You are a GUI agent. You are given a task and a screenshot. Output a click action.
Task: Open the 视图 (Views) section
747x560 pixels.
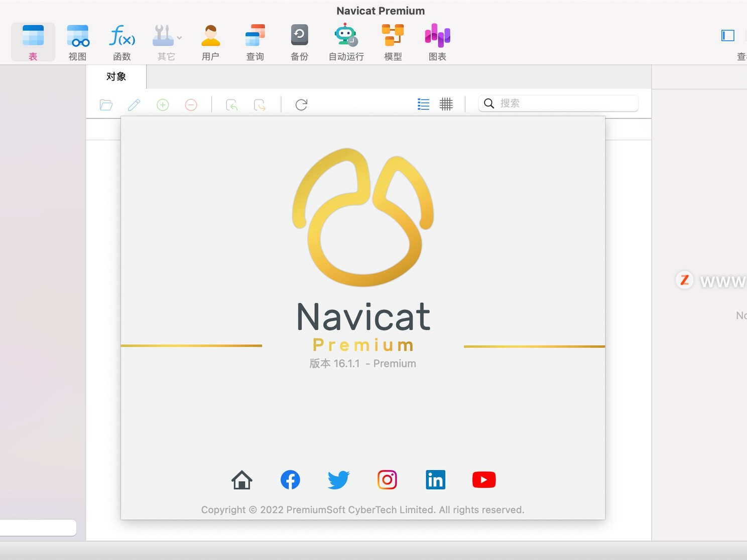78,41
